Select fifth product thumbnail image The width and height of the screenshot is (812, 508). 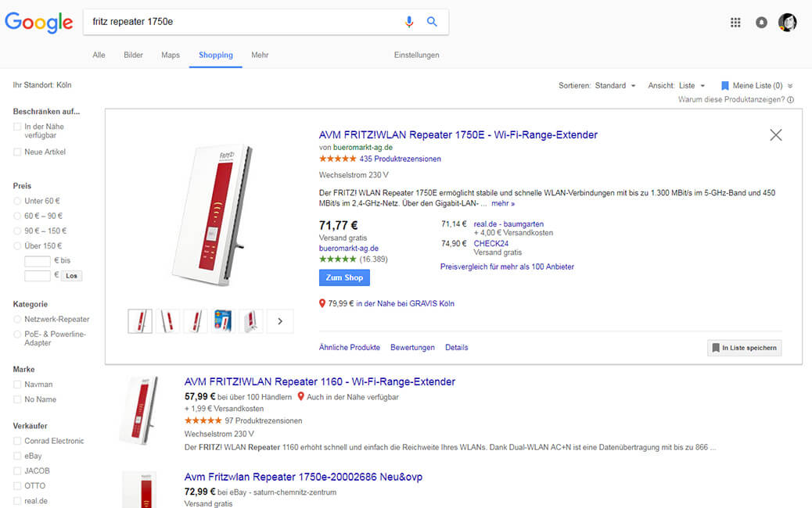[251, 321]
